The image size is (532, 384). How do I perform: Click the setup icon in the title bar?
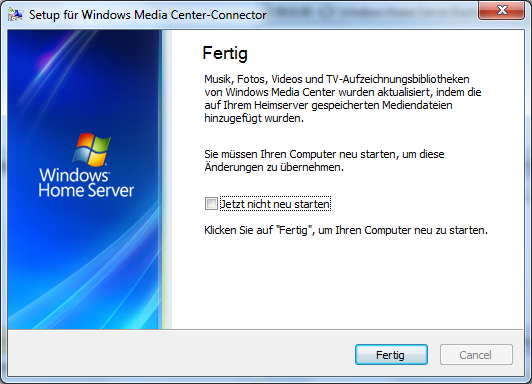[x=15, y=15]
